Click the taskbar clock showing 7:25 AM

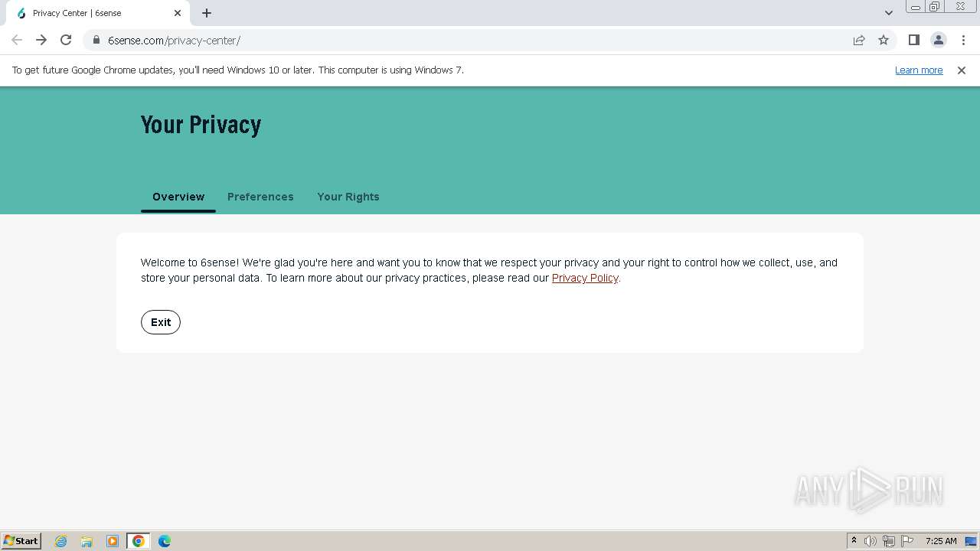coord(941,541)
